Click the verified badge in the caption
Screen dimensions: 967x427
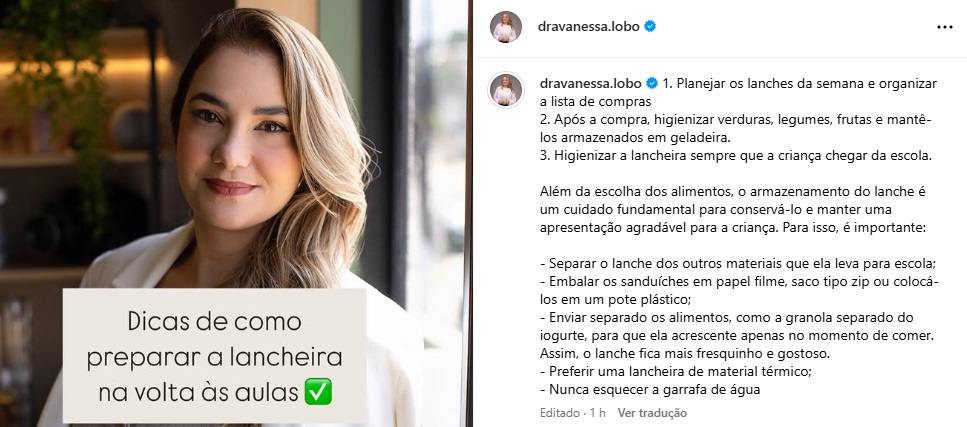(x=652, y=83)
